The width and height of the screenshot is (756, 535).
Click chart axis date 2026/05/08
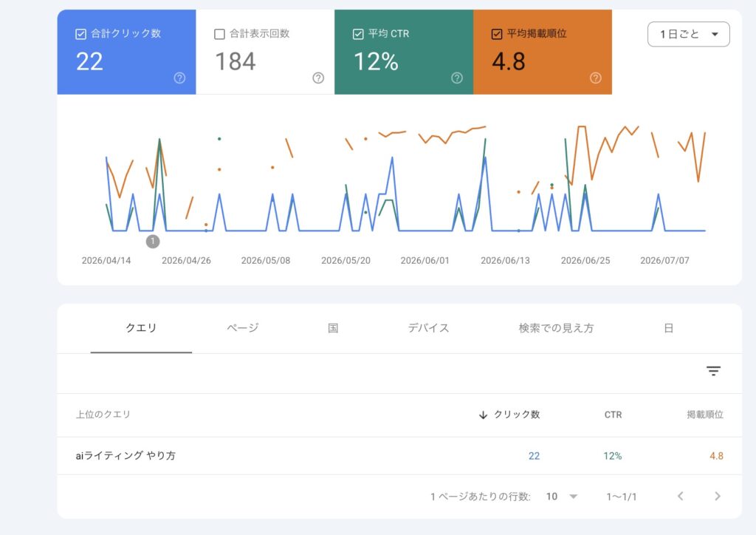tap(266, 261)
